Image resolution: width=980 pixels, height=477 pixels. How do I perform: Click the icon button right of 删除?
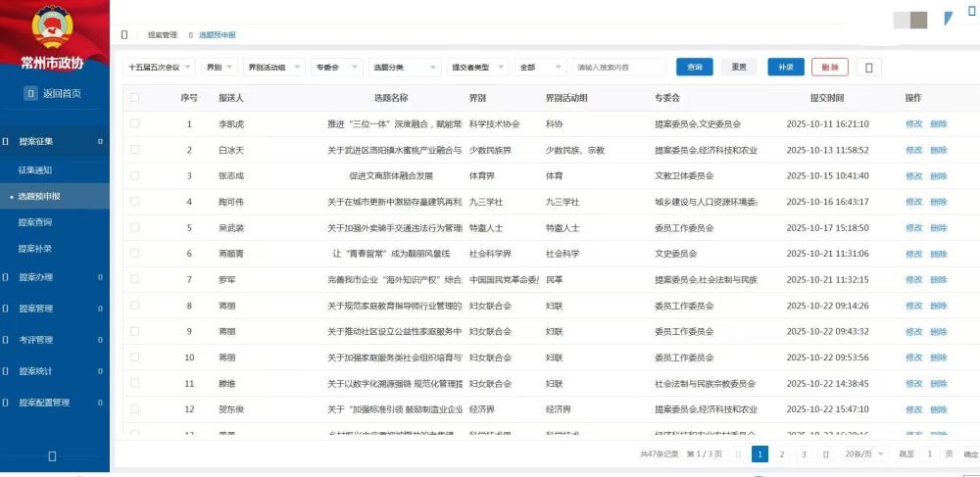tap(869, 67)
